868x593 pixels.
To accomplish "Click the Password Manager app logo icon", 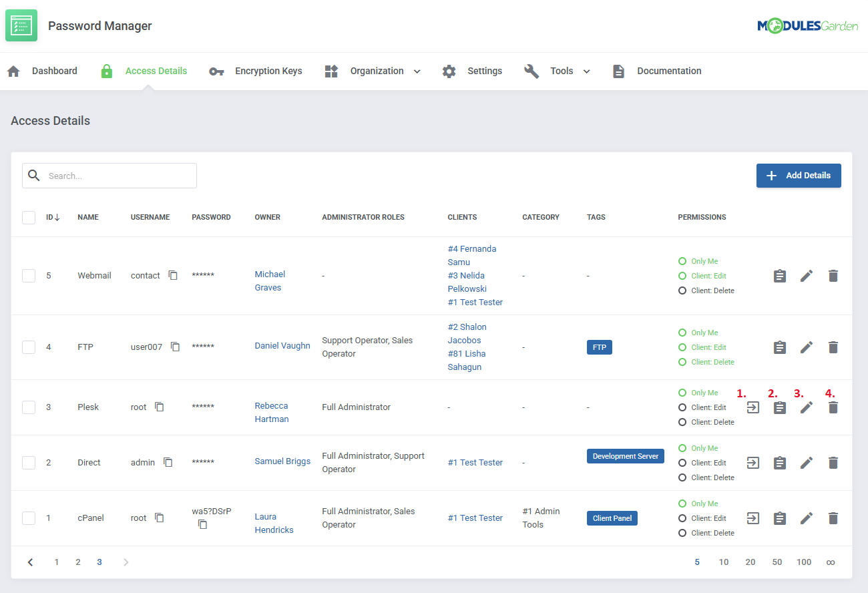I will [21, 25].
